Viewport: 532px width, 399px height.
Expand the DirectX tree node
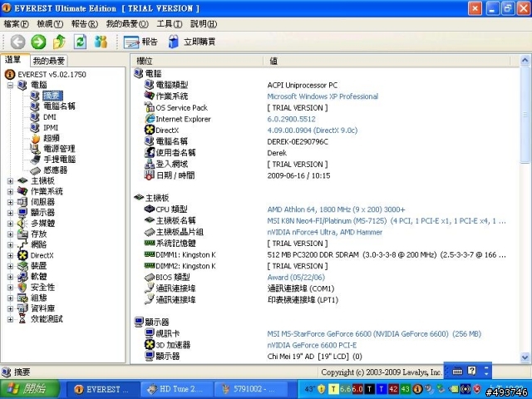pyautogui.click(x=11, y=255)
